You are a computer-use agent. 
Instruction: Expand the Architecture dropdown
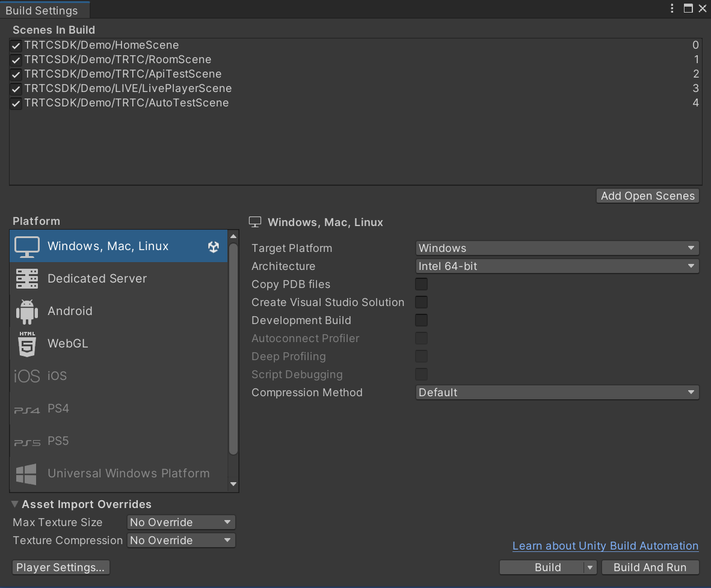tap(557, 266)
